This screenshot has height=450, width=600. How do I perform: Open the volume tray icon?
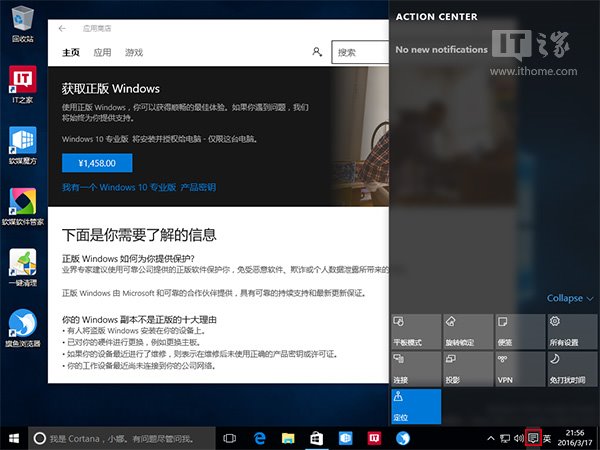[x=518, y=438]
